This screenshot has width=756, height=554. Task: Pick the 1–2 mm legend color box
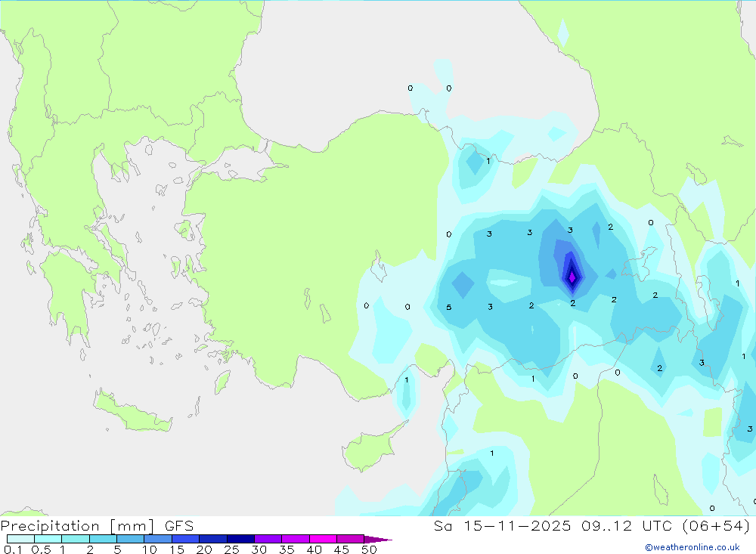[75, 539]
